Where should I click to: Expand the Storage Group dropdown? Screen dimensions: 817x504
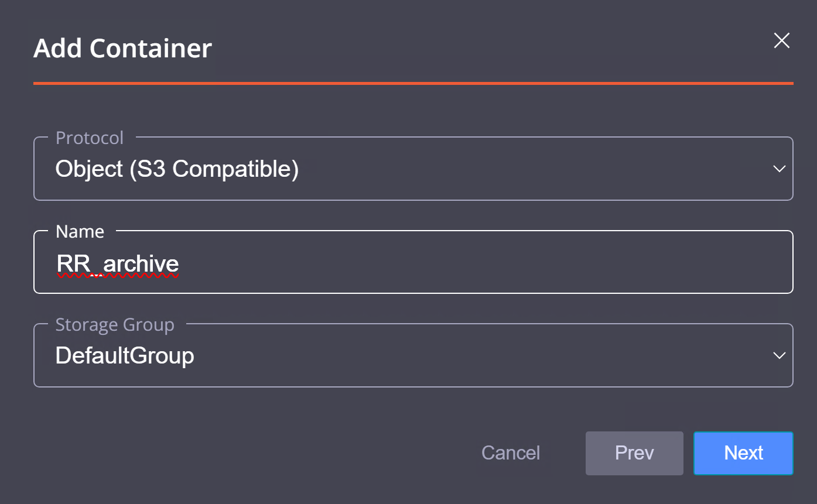coord(413,356)
